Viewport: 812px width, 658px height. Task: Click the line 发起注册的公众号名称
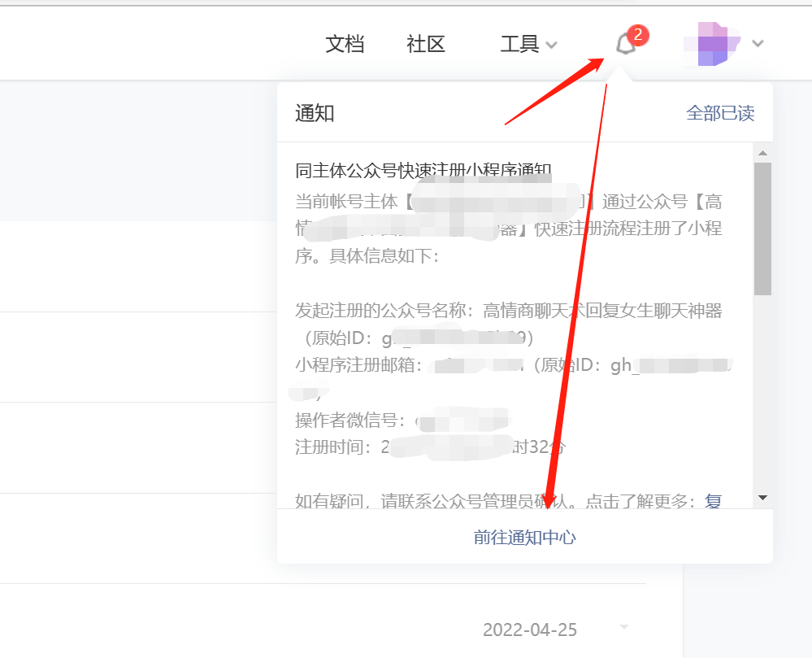(x=509, y=311)
